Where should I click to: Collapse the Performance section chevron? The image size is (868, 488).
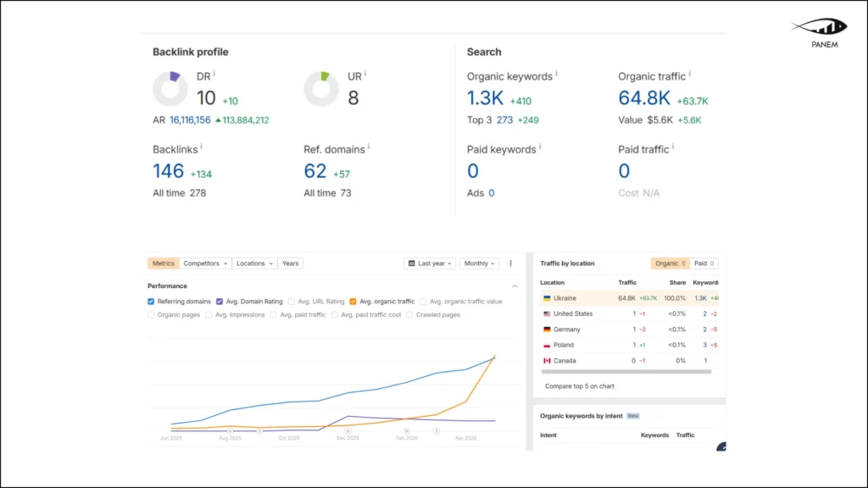click(515, 286)
